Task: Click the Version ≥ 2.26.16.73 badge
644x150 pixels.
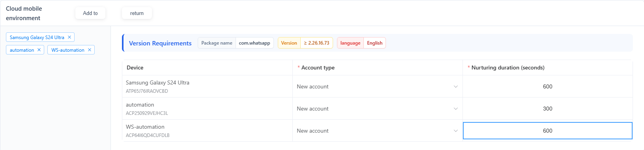Action: 305,43
